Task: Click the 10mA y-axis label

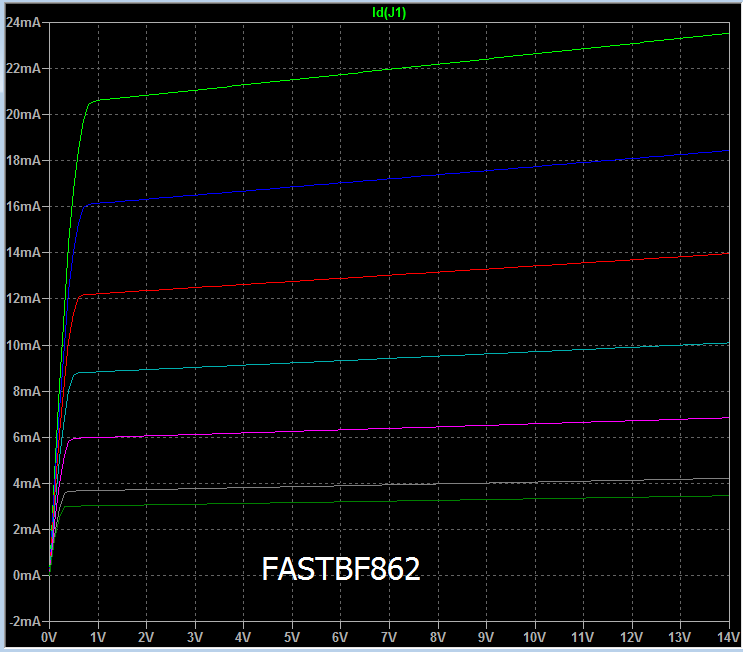Action: 23,345
